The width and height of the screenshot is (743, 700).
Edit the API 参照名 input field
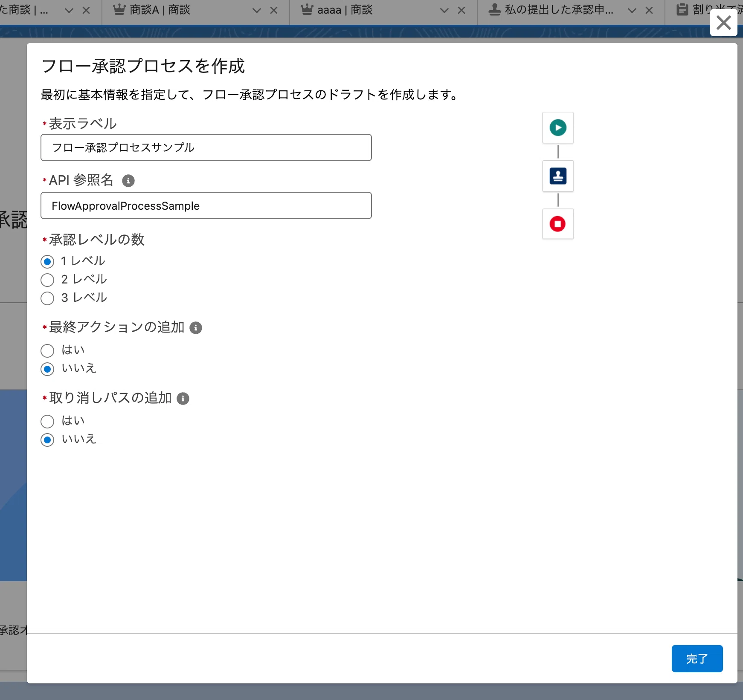point(206,205)
